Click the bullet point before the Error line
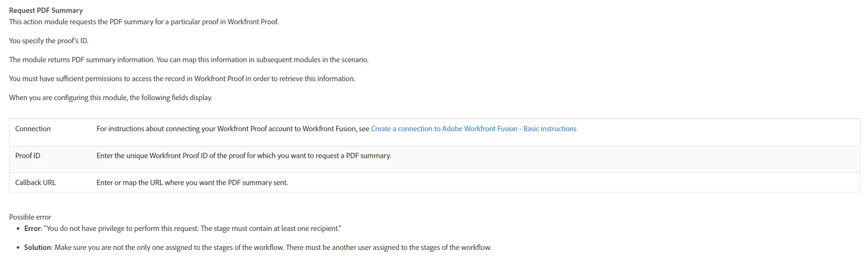 pyautogui.click(x=18, y=229)
